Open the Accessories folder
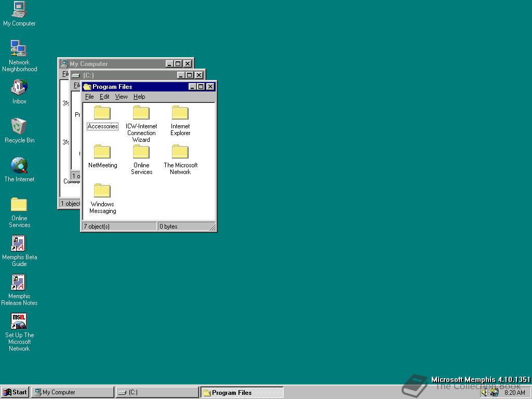 (x=102, y=113)
